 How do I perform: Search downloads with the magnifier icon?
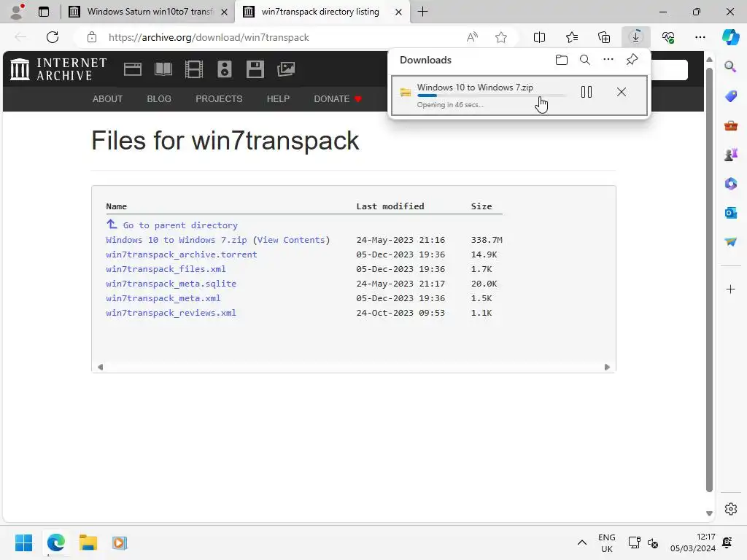(585, 60)
